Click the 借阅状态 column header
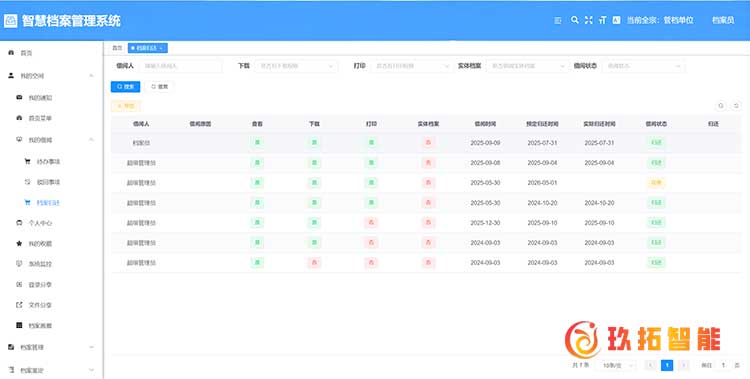Image resolution: width=750 pixels, height=379 pixels. click(656, 123)
